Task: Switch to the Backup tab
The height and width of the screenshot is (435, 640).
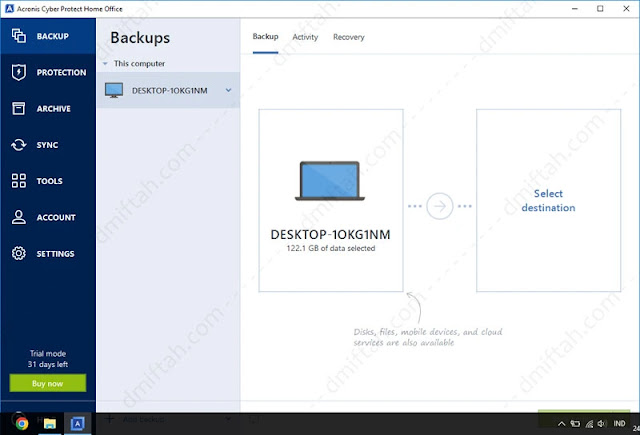Action: pyautogui.click(x=265, y=37)
